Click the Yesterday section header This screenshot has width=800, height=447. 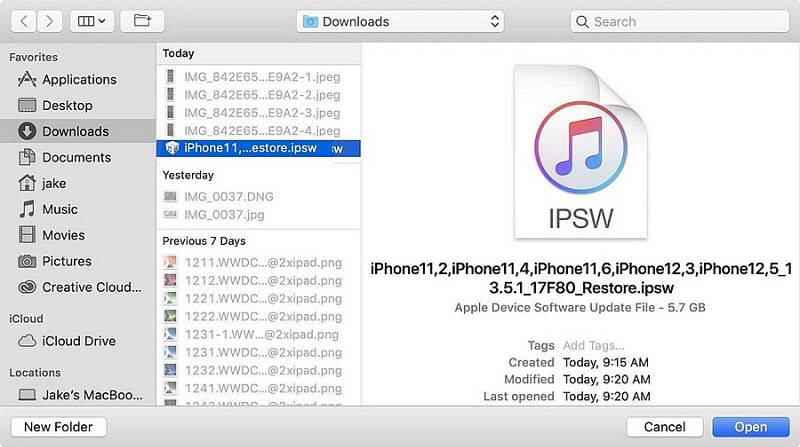click(188, 175)
